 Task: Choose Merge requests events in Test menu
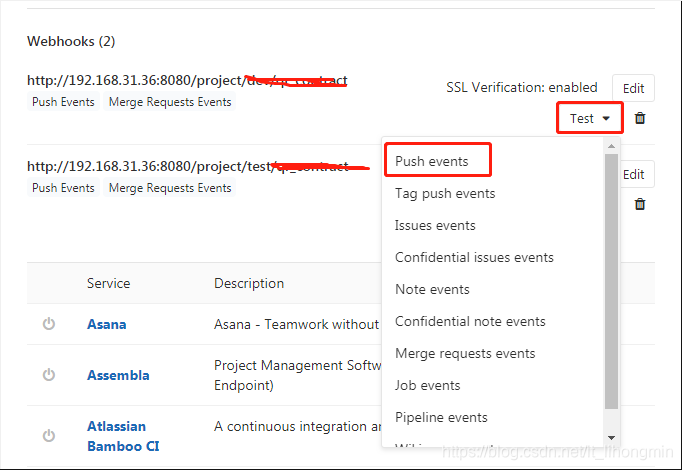(x=465, y=353)
